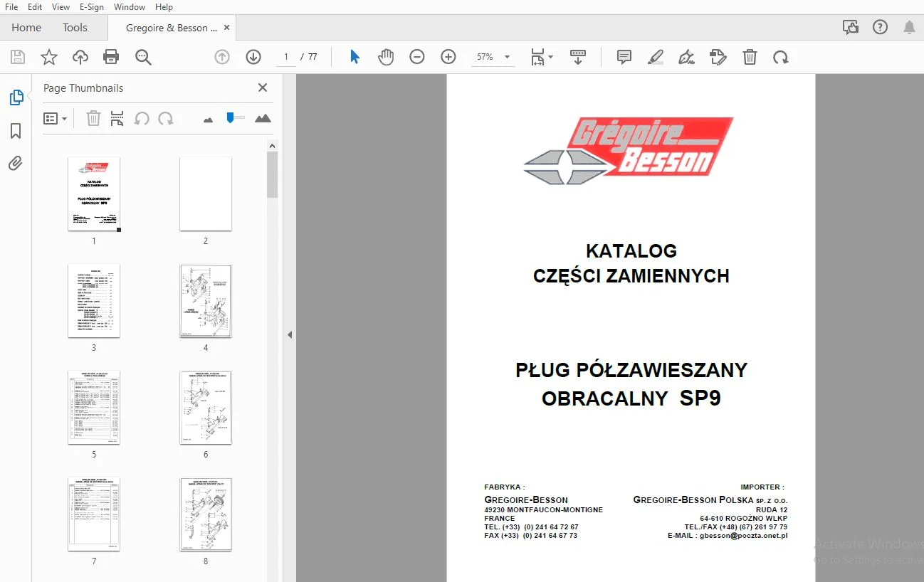
Task: Open the fountain pen Sign tool
Action: click(x=687, y=57)
